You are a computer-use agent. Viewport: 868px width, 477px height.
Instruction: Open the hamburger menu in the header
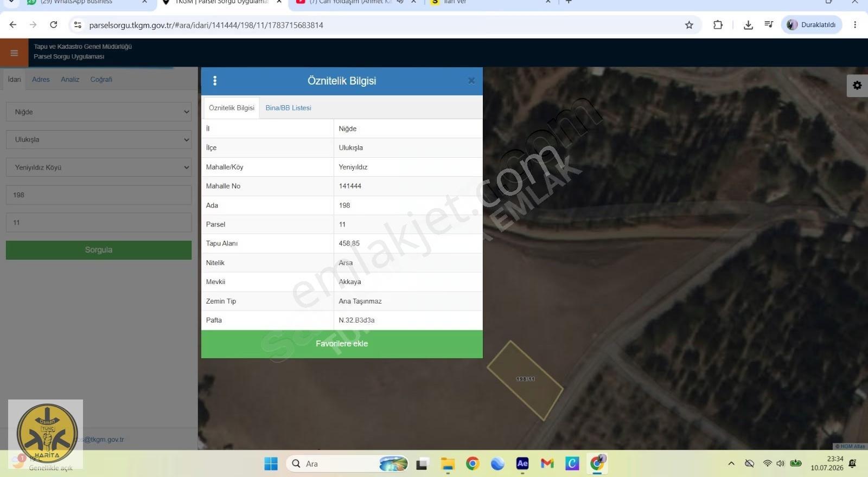click(14, 53)
